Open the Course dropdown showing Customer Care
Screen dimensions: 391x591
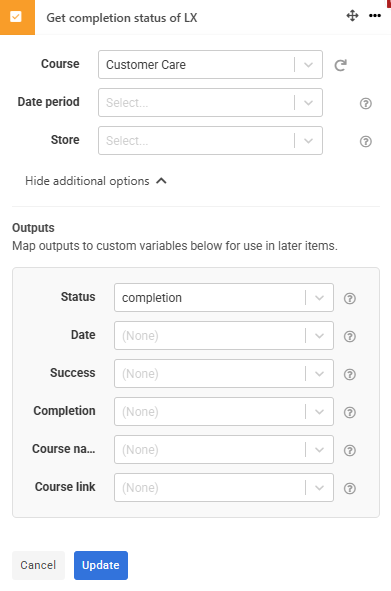(210, 64)
